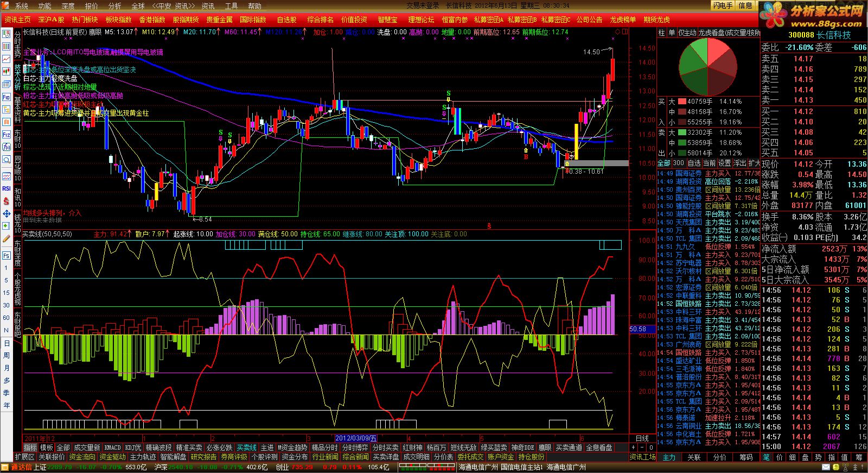Click the 2012/03/09 date marker on timeline

click(356, 438)
